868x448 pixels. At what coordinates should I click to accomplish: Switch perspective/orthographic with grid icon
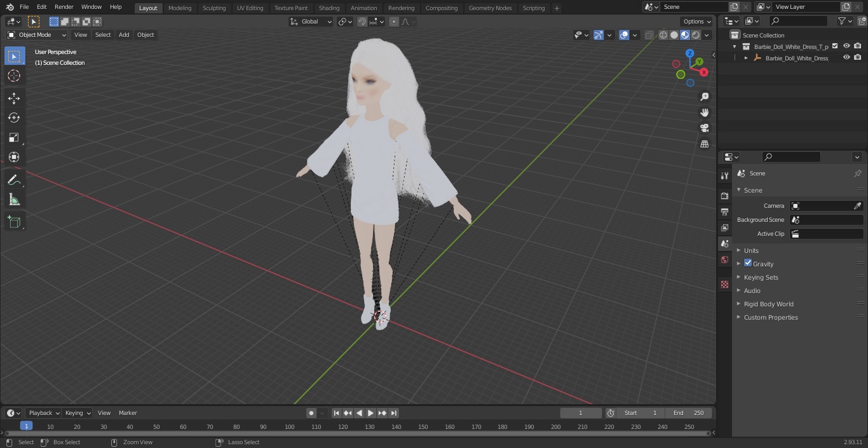coord(704,144)
